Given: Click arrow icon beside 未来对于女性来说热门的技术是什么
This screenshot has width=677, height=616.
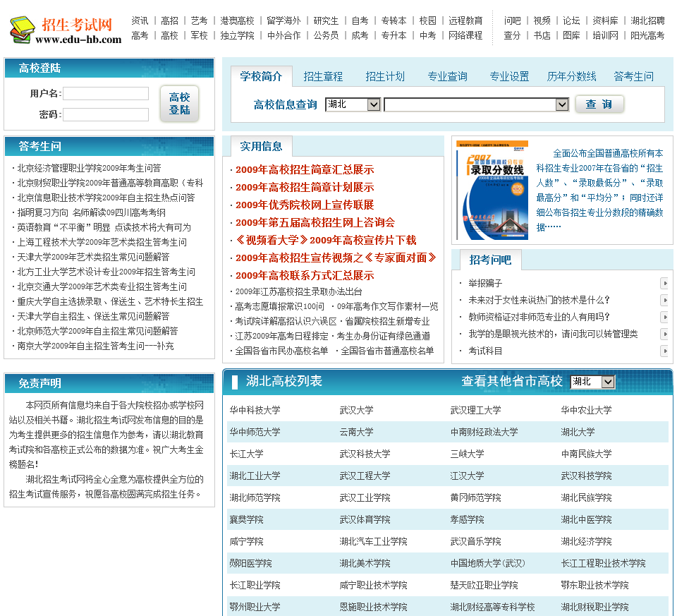Looking at the screenshot, I should coord(665,300).
